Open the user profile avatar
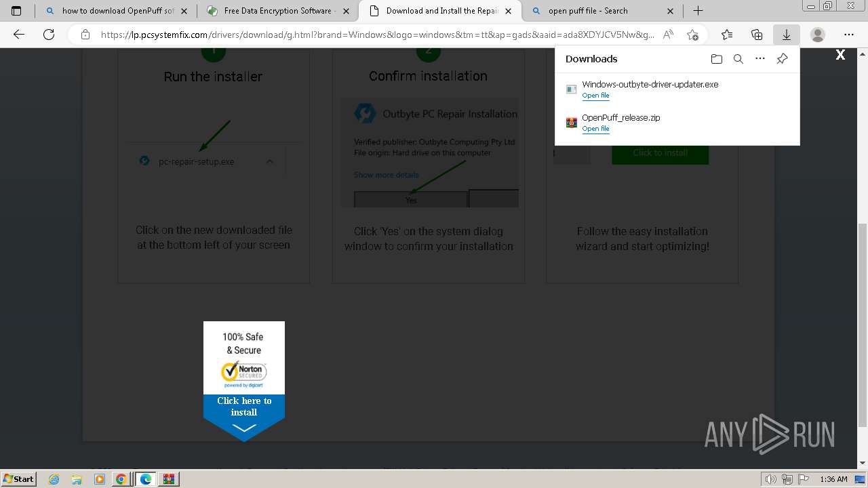 (x=818, y=35)
